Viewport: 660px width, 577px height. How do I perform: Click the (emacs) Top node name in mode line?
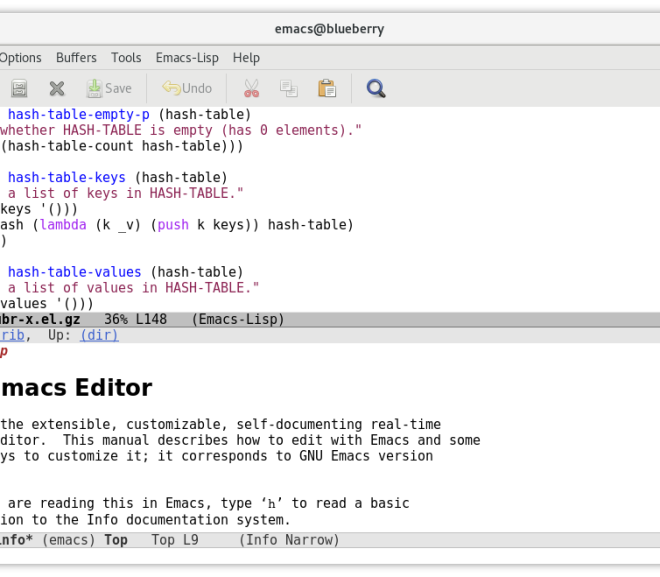pyautogui.click(x=85, y=540)
